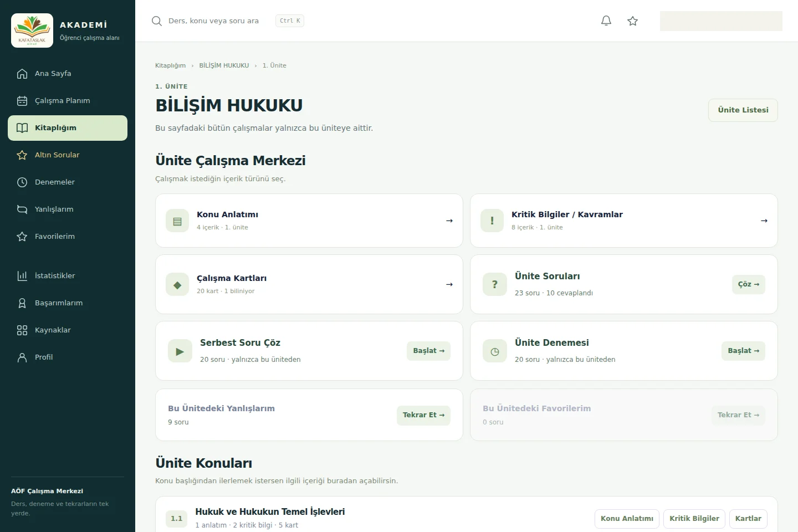This screenshot has height=532, width=798.
Task: Click Çöz on Ünite Soruları
Action: [749, 284]
